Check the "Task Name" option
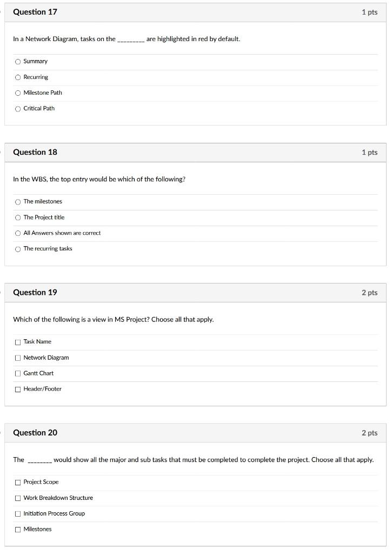The image size is (392, 554). click(x=18, y=341)
